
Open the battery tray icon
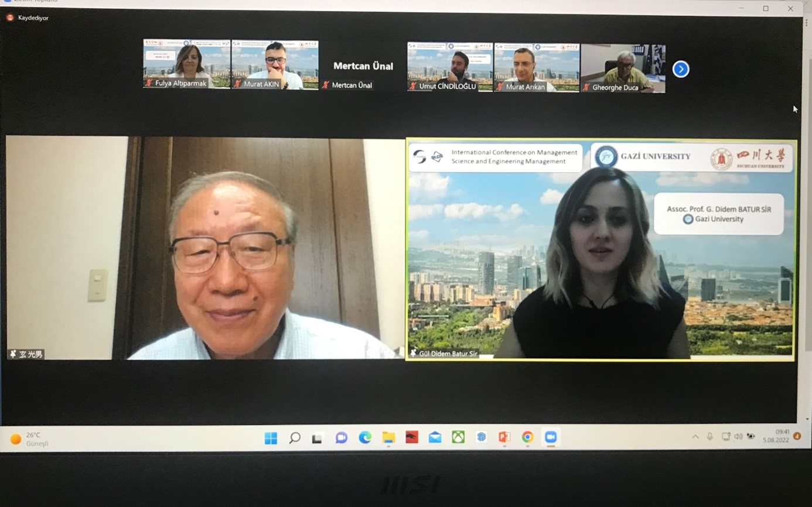(751, 437)
